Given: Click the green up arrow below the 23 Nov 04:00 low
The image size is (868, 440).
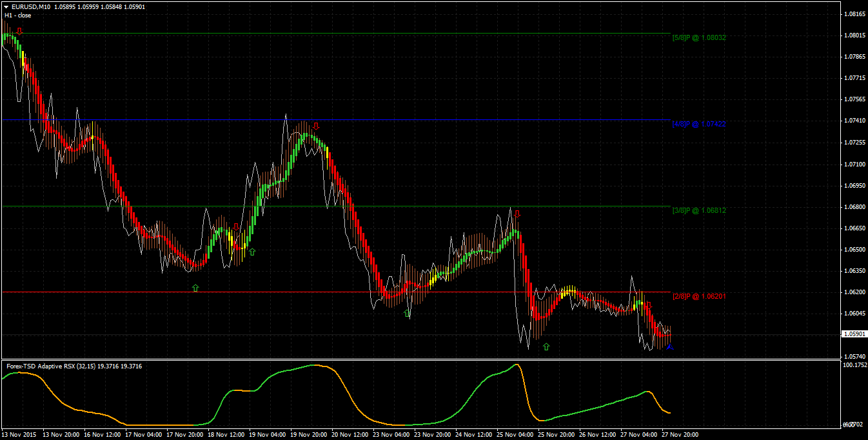Looking at the screenshot, I should tap(407, 314).
